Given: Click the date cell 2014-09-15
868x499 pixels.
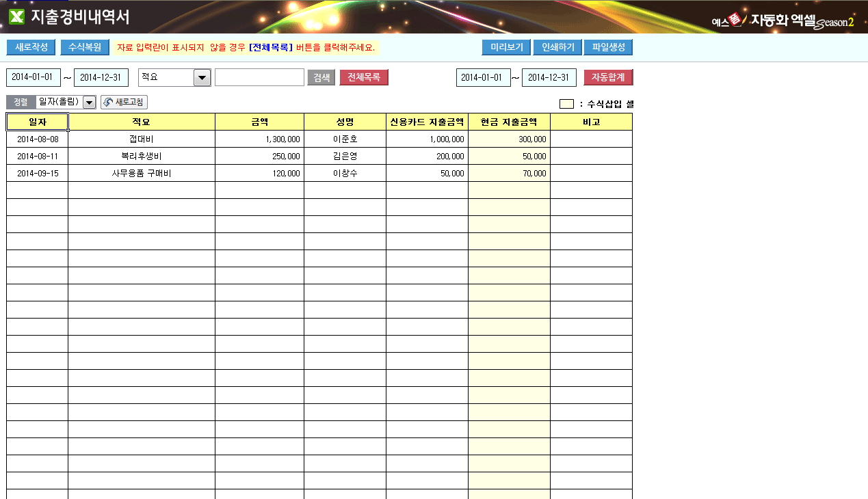Looking at the screenshot, I should (38, 173).
